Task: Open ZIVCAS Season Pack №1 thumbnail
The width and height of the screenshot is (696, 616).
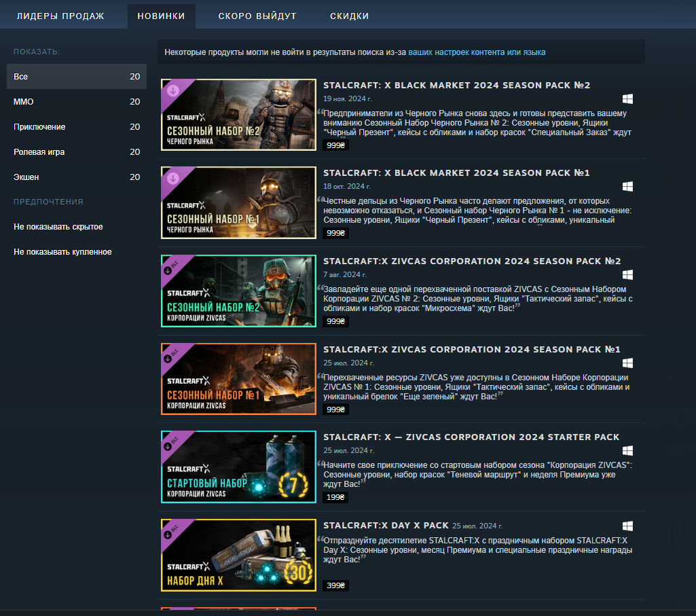Action: coord(239,379)
